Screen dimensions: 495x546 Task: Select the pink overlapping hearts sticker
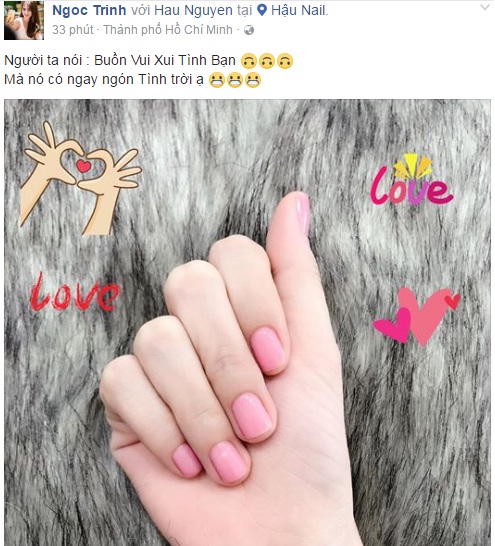[x=417, y=316]
